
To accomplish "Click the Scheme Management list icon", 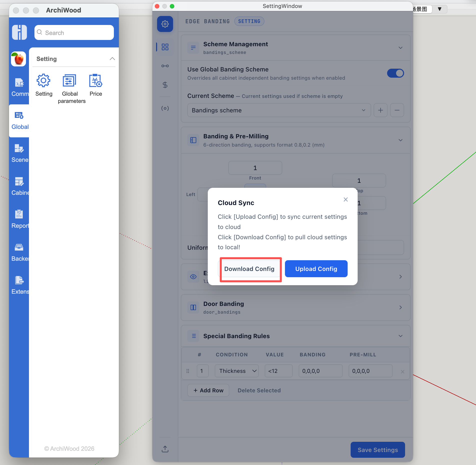I will [193, 48].
